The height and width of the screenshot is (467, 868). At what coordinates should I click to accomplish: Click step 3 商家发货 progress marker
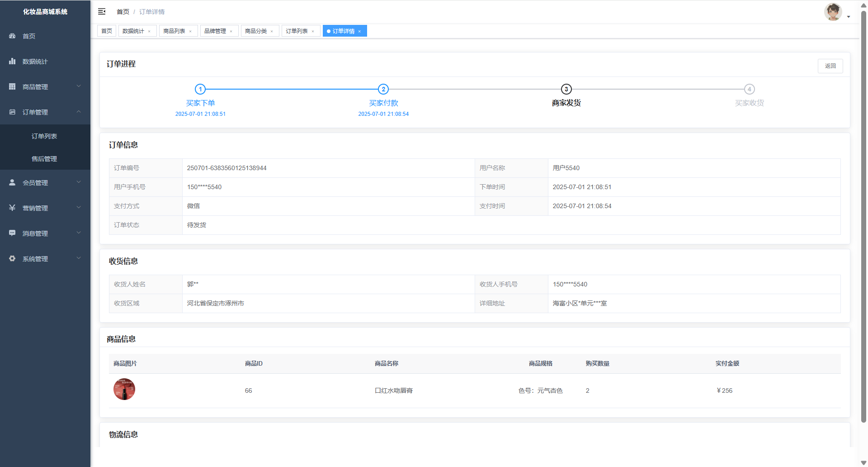tap(566, 89)
